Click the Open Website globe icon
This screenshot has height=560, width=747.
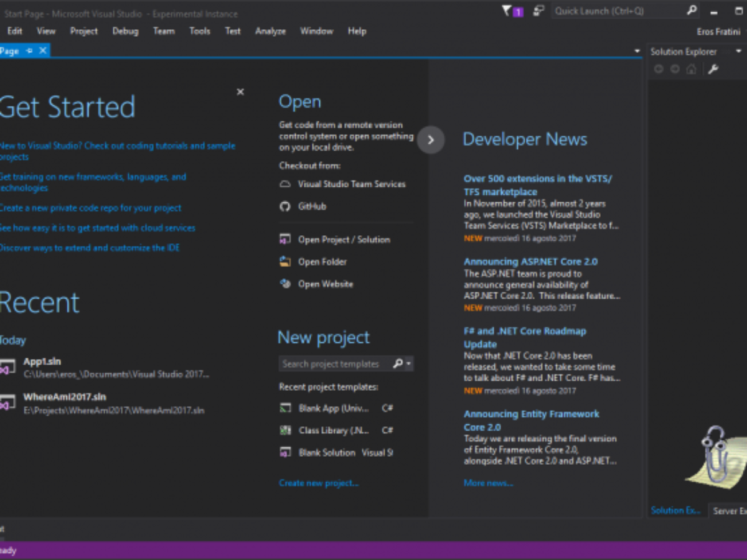pos(285,284)
